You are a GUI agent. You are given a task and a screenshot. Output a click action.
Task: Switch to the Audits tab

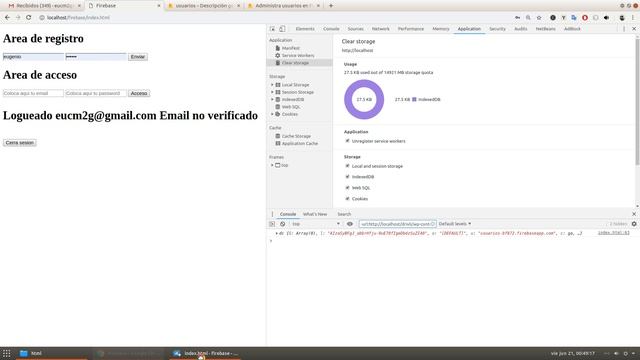click(520, 29)
